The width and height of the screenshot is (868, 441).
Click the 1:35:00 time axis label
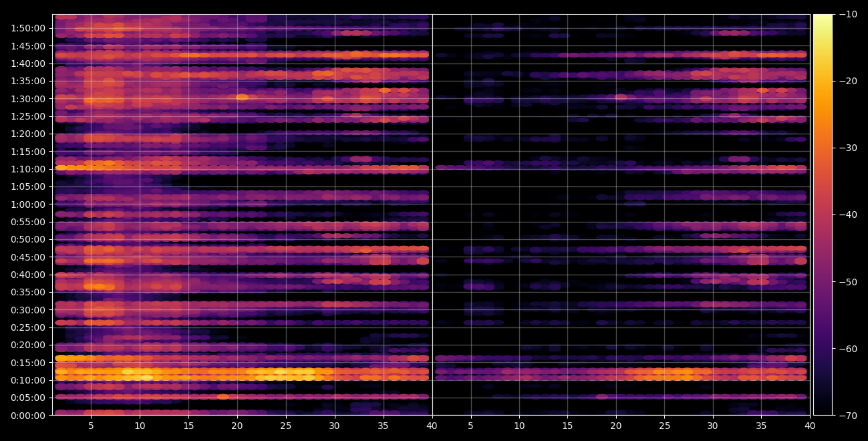[x=29, y=81]
